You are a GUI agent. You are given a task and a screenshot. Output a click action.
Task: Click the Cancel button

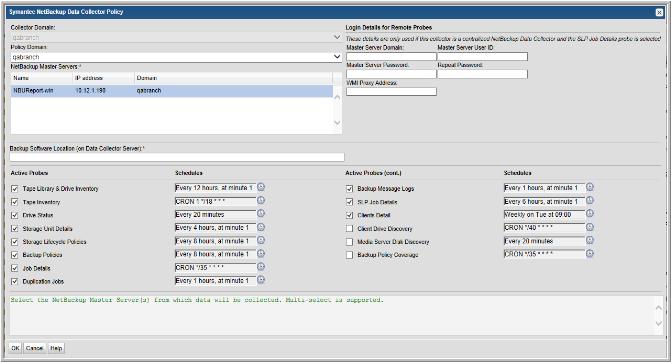(34, 348)
